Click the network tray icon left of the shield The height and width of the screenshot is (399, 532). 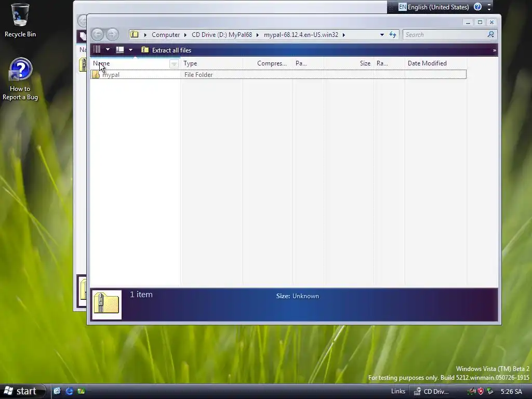pos(471,391)
